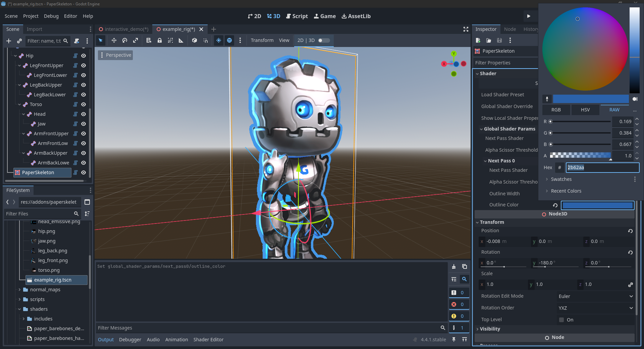Activate the Rotate Mode tool

[125, 40]
